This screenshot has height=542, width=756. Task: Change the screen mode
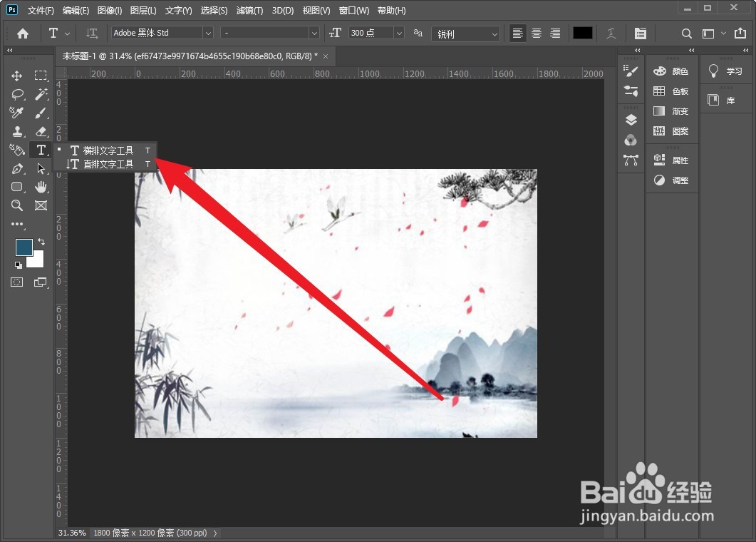(x=41, y=282)
